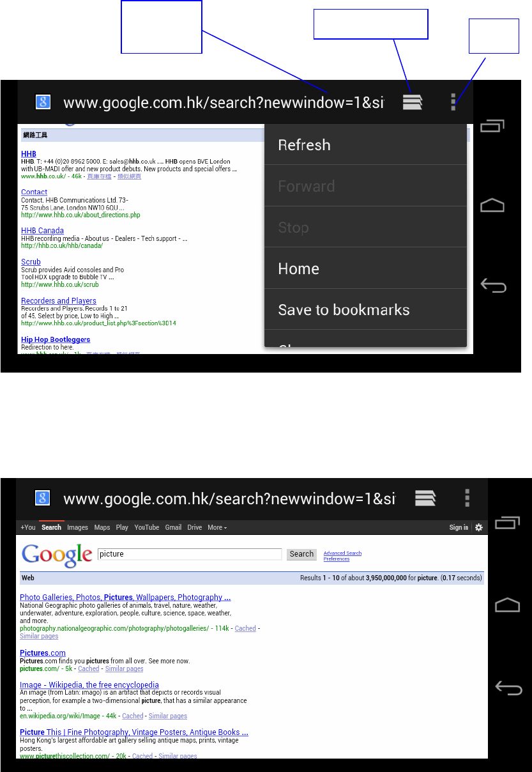Open tab switcher icon above Refresh menu
The width and height of the screenshot is (532, 772).
pyautogui.click(x=413, y=102)
